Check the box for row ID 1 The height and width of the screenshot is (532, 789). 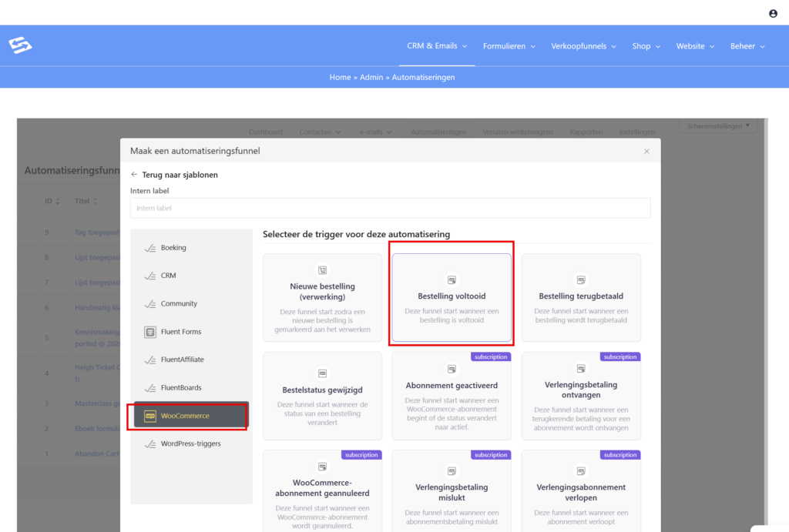[28, 453]
